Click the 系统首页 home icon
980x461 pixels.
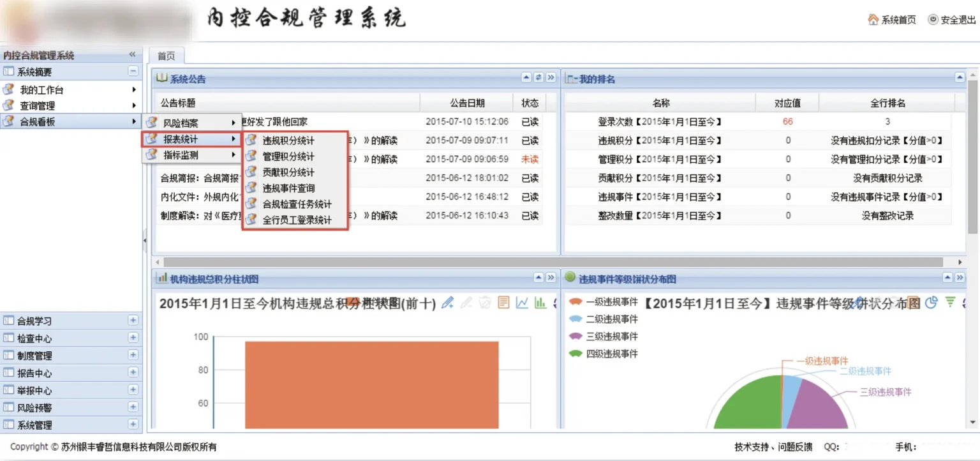click(x=873, y=20)
